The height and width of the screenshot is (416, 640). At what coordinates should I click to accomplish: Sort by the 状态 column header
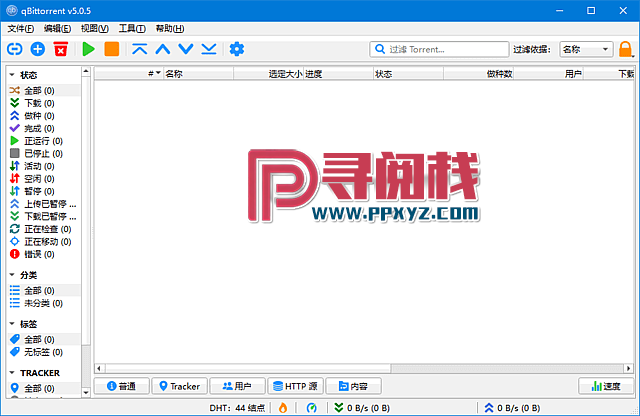click(x=409, y=74)
